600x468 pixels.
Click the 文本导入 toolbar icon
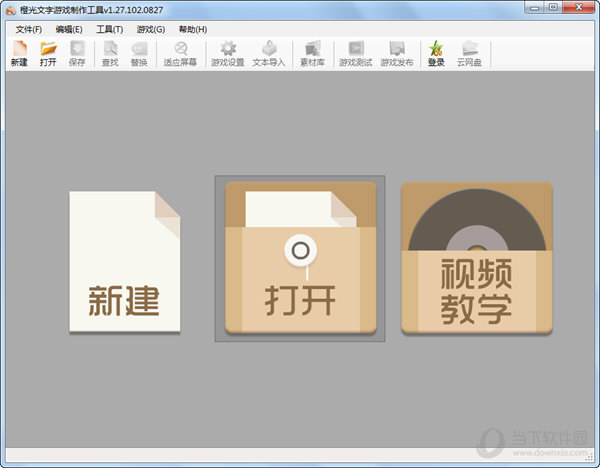click(x=269, y=54)
